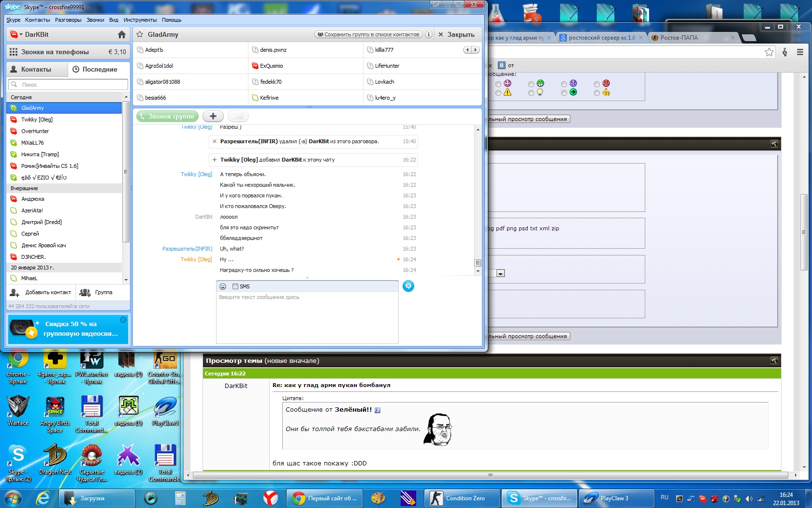Open Chrome's hamburger menu icon
This screenshot has width=812, height=508.
(x=800, y=52)
